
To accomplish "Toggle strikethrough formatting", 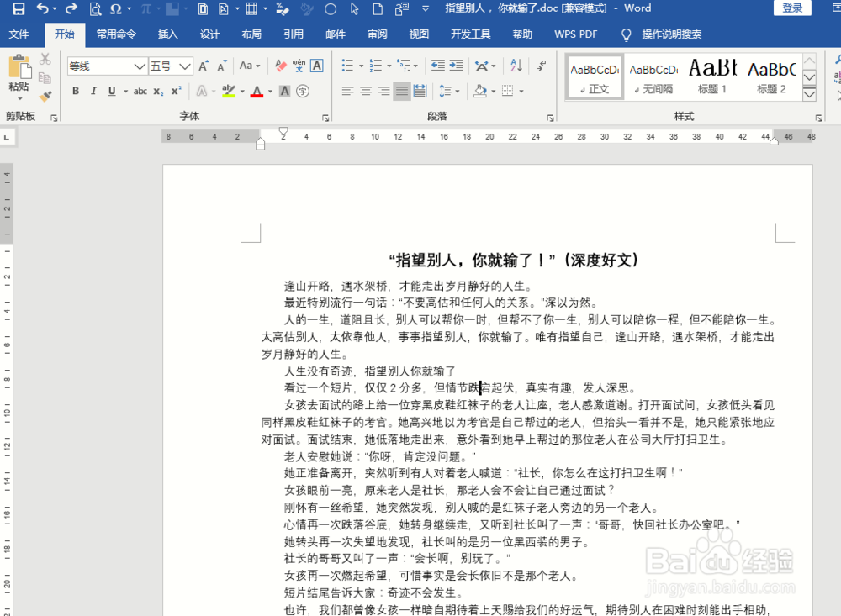I will click(x=140, y=92).
